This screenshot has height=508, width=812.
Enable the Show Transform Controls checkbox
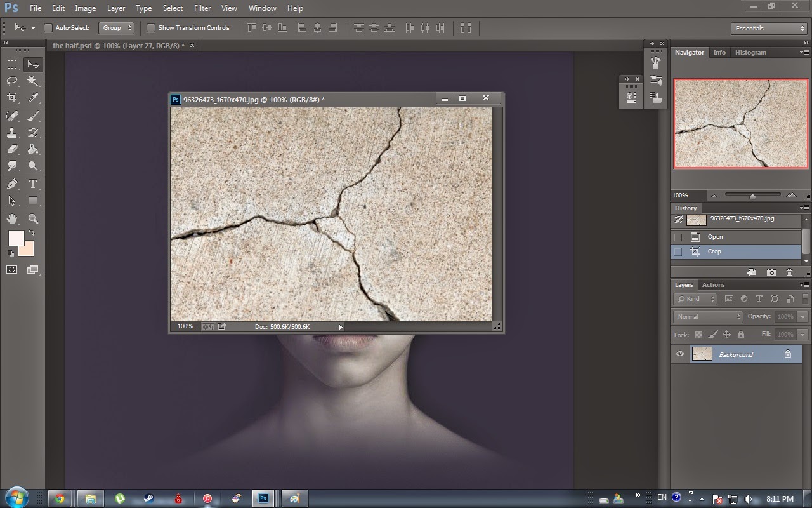point(151,28)
